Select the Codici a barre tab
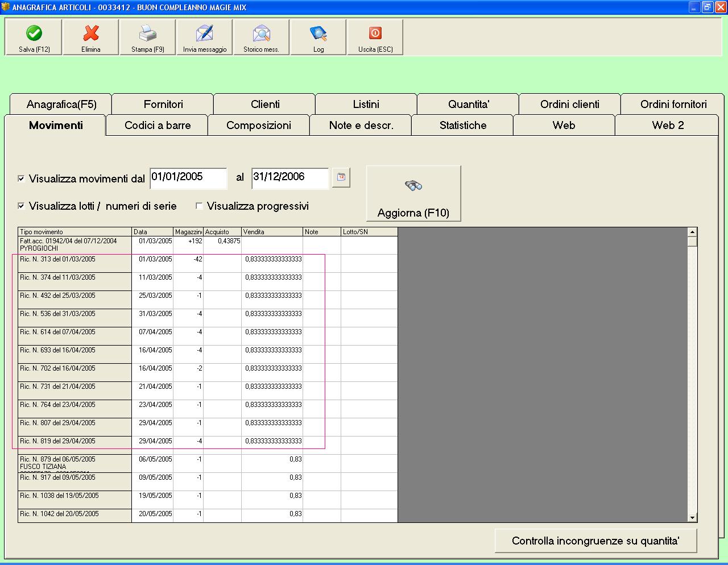 tap(158, 126)
